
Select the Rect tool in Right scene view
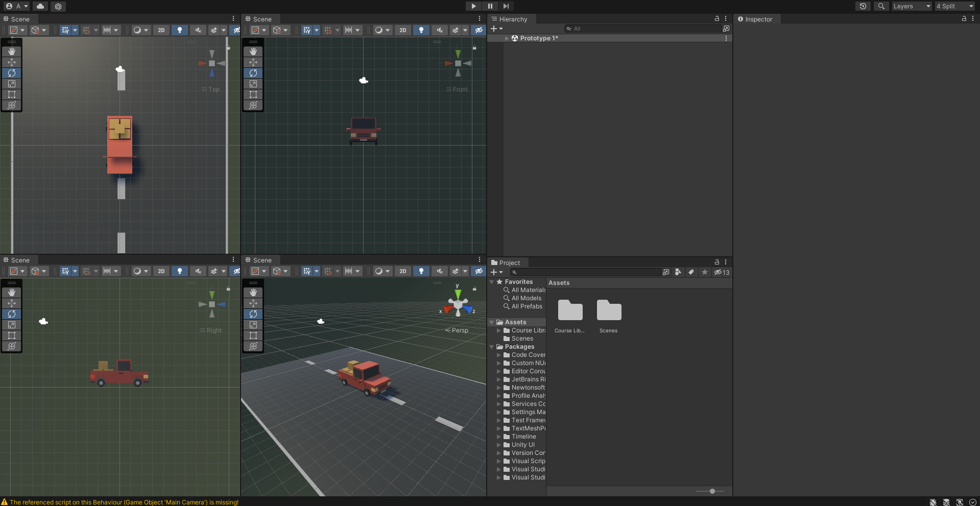tap(12, 335)
